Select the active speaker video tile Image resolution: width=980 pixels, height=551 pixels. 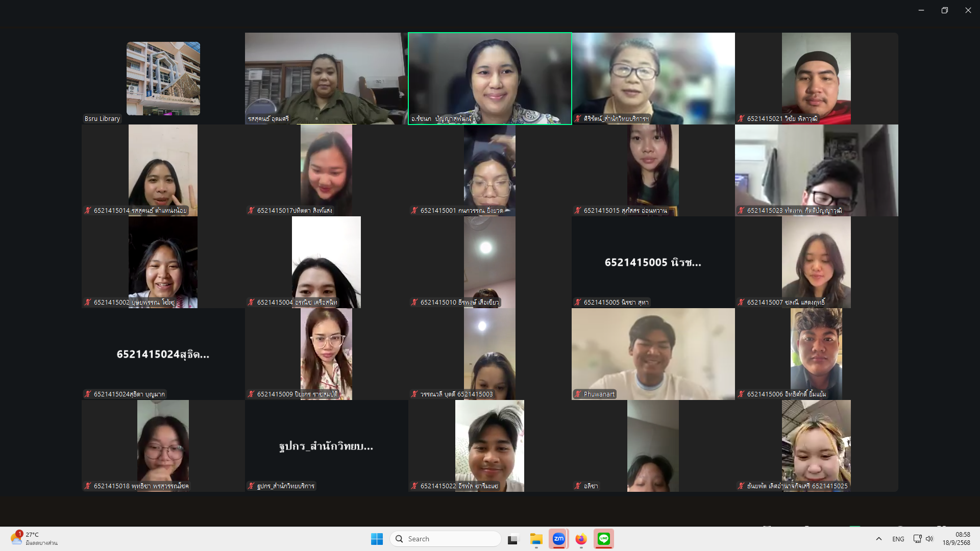tap(490, 79)
